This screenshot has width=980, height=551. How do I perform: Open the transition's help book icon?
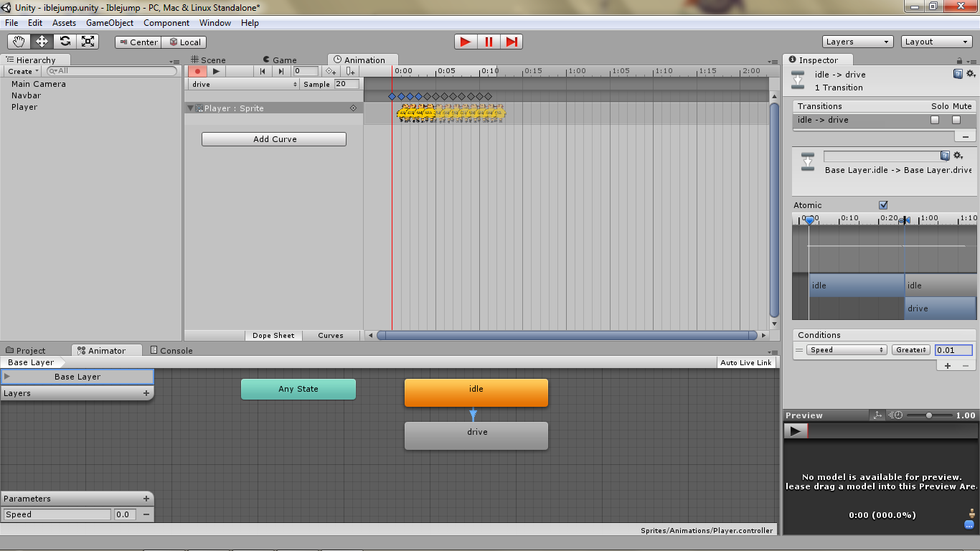pyautogui.click(x=945, y=156)
